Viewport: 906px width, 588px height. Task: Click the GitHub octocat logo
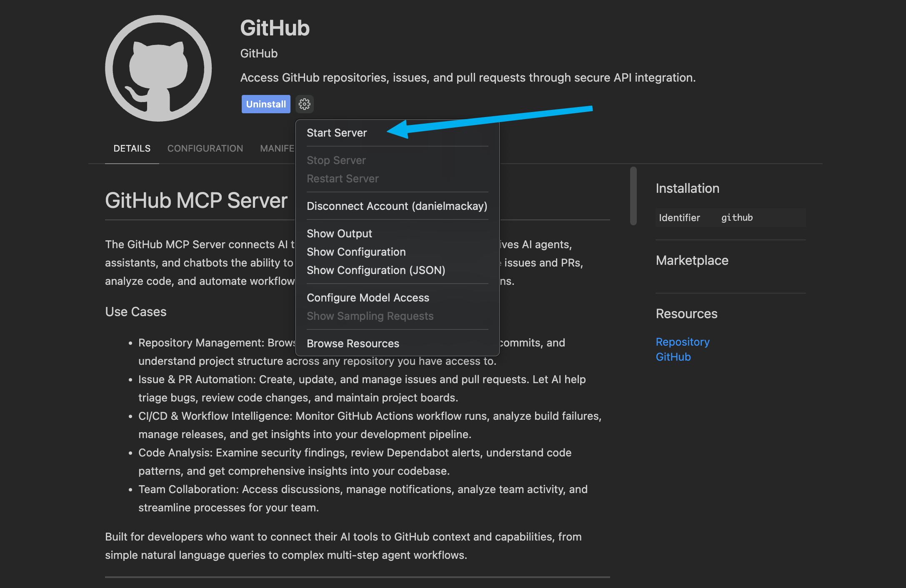pyautogui.click(x=158, y=69)
